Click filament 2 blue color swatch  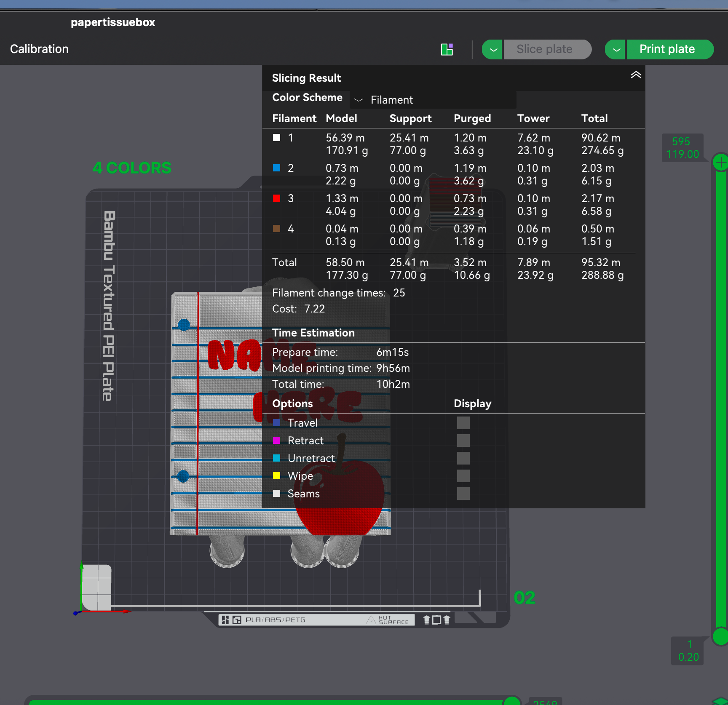click(276, 168)
